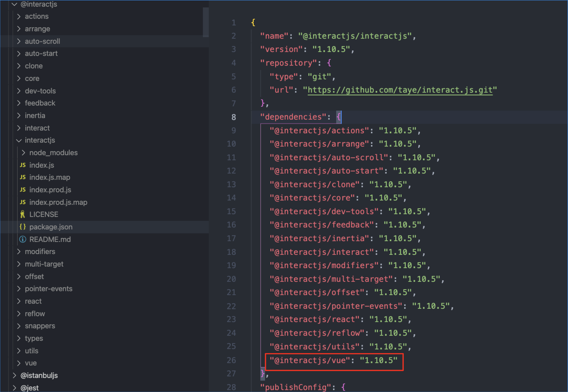This screenshot has width=568, height=392.
Task: Open the index.prod.js file
Action: [x=50, y=190]
